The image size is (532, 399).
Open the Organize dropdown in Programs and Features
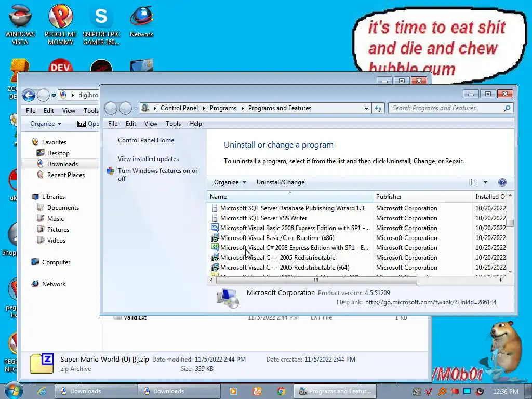pyautogui.click(x=230, y=182)
